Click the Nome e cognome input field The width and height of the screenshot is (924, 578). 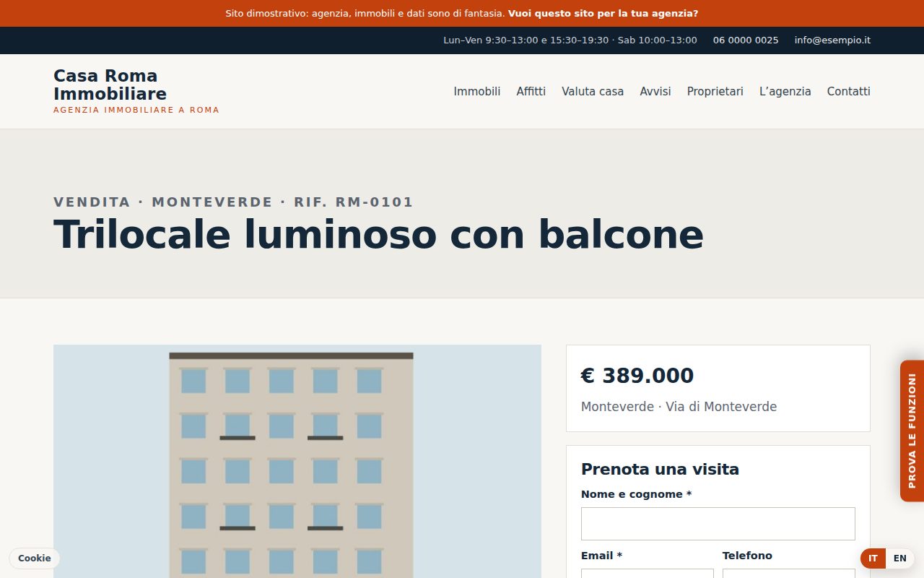tap(718, 524)
